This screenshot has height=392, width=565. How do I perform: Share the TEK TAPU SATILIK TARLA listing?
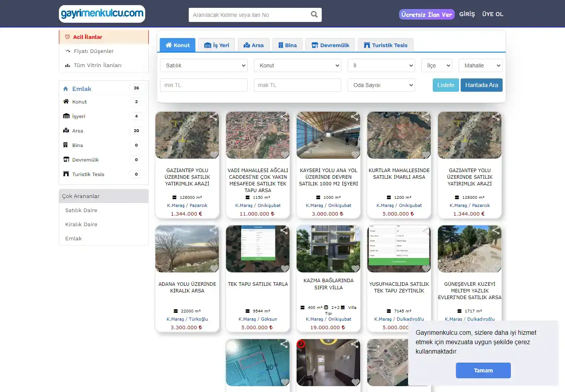tap(284, 230)
